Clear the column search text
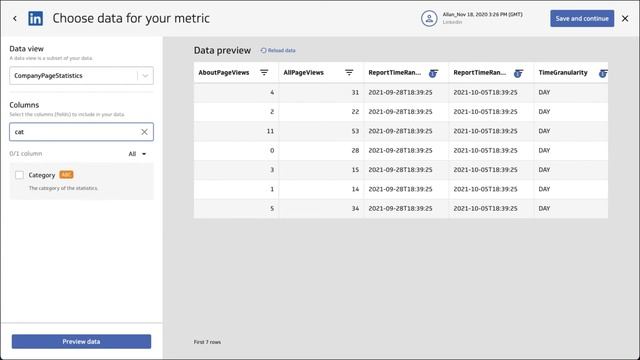 144,132
